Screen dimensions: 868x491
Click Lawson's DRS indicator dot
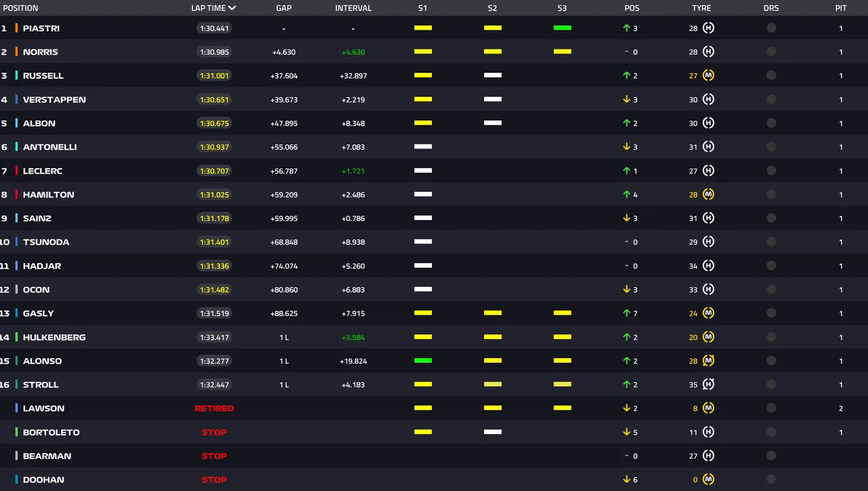tap(771, 408)
